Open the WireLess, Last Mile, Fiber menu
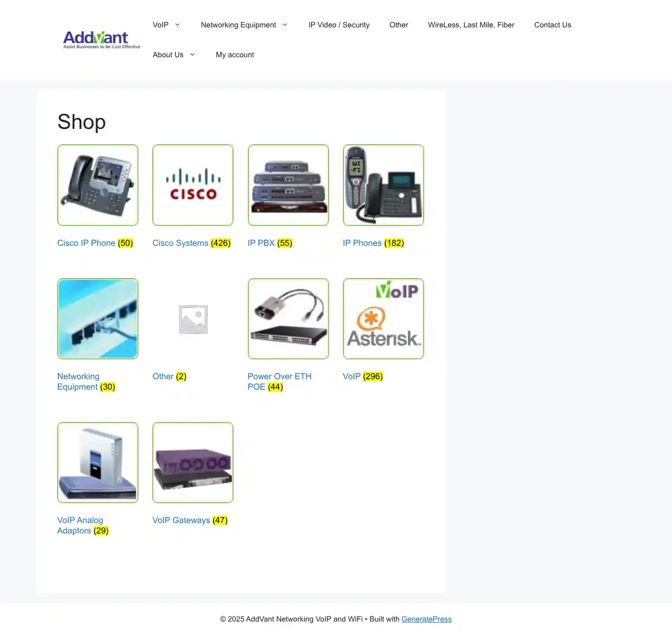The height and width of the screenshot is (635, 672). pyautogui.click(x=471, y=25)
